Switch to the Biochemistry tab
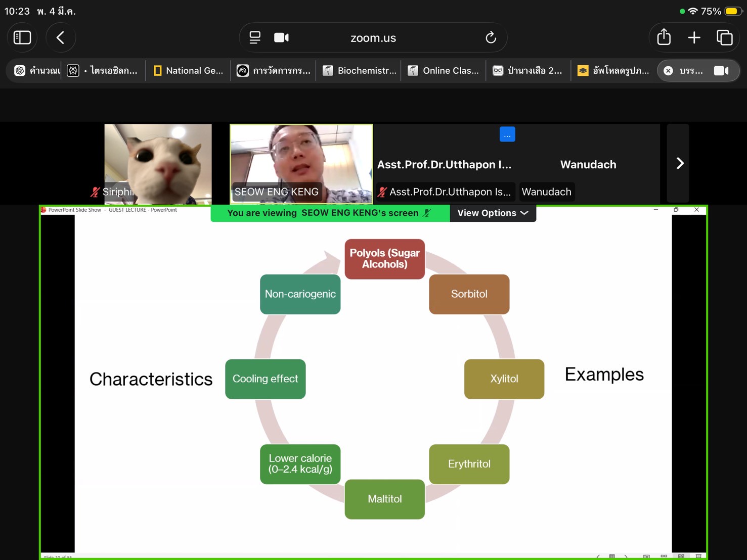The height and width of the screenshot is (560, 747). tap(360, 71)
